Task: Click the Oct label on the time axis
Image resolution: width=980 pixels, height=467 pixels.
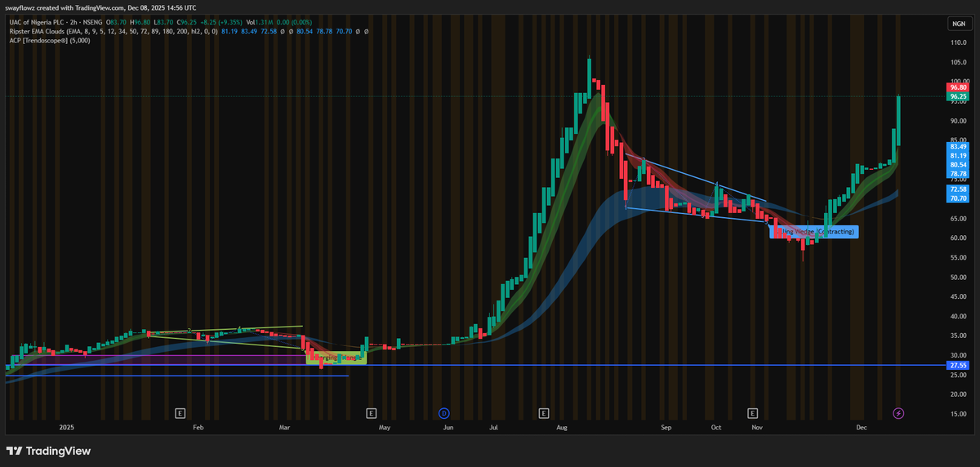Action: (x=716, y=427)
